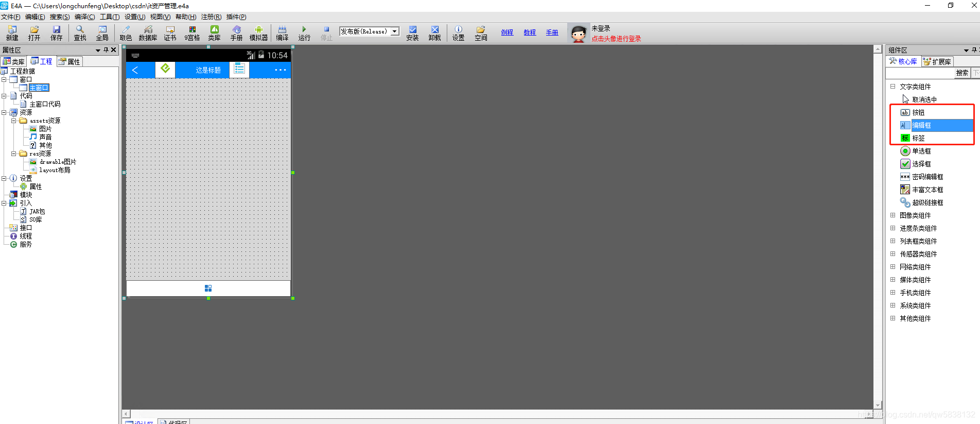The width and height of the screenshot is (980, 424).
Task: Collapse the assets资源 tree node
Action: [x=14, y=121]
